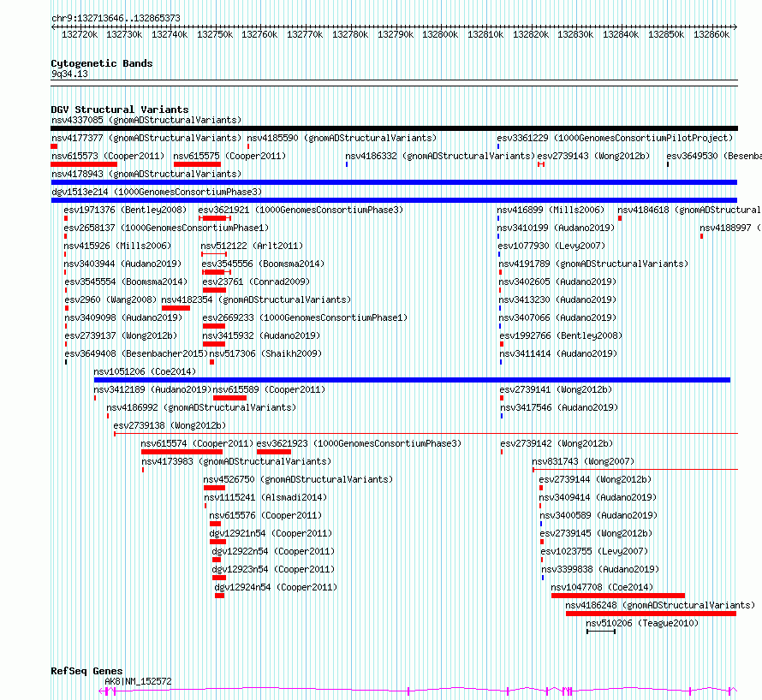This screenshot has width=762, height=700.
Task: Select the dgv1513e214 blue variant bar
Action: (394, 200)
